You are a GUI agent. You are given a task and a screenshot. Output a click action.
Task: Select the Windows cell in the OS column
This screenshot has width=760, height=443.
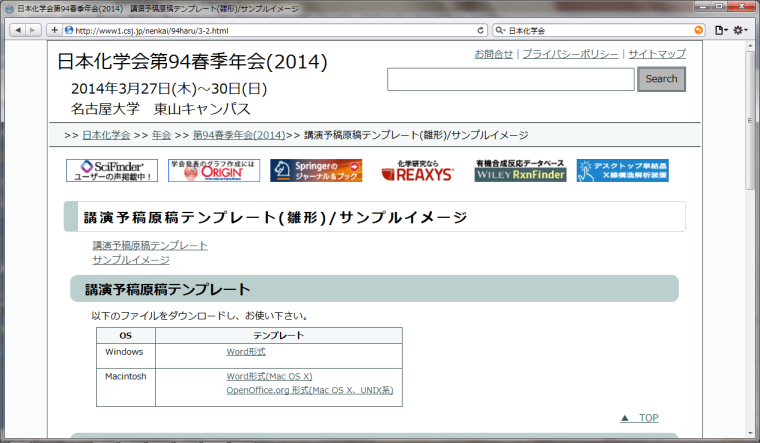coord(126,356)
